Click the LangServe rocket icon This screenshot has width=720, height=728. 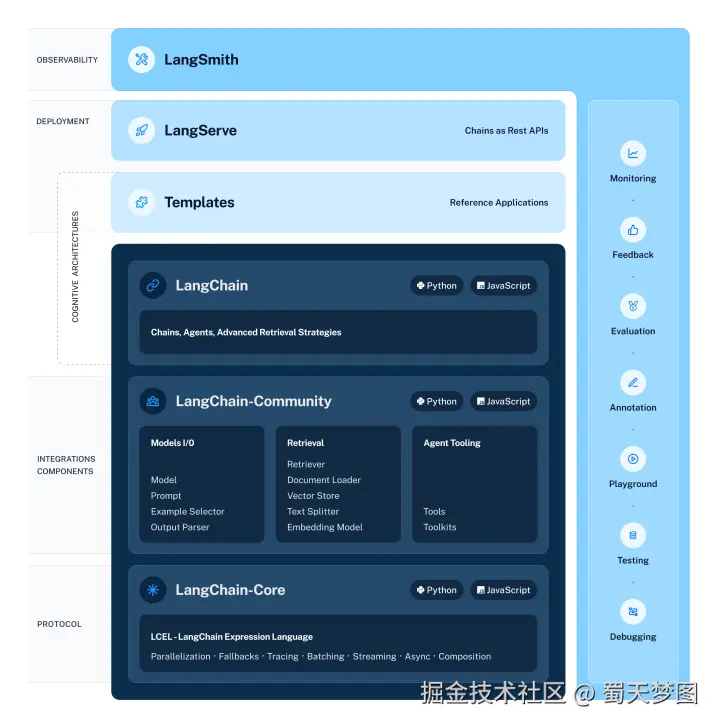tap(142, 130)
